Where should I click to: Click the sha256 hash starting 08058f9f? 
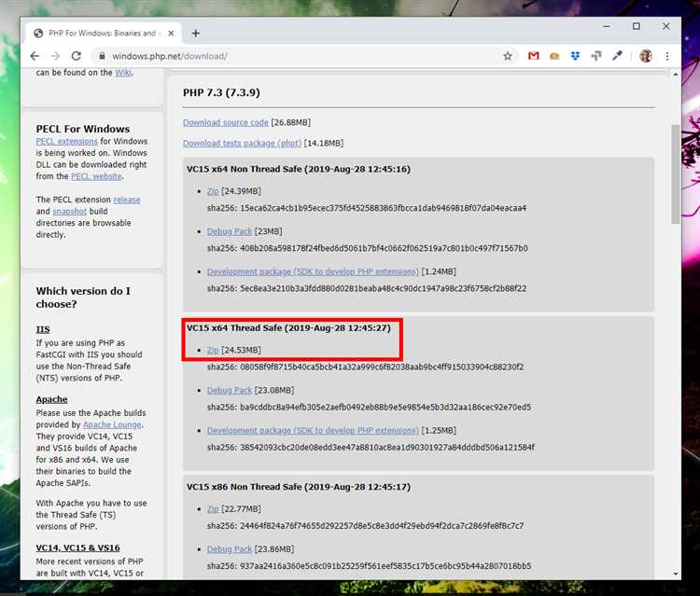(x=382, y=367)
